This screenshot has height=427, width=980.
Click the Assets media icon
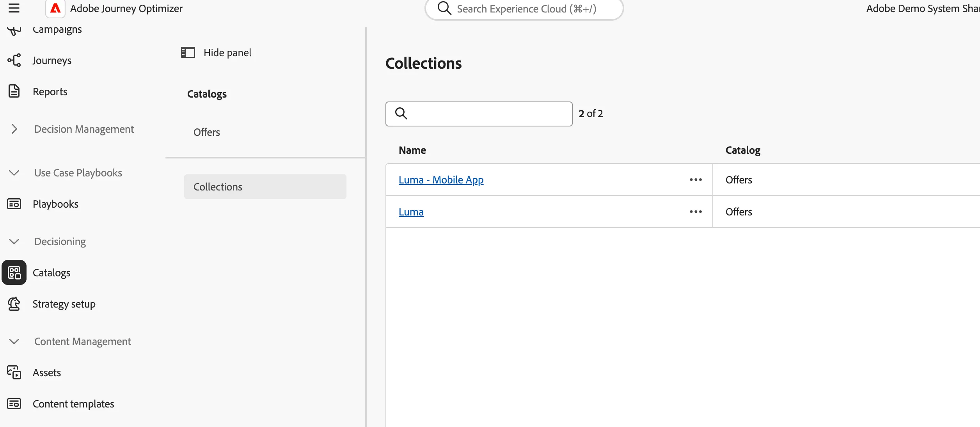[14, 372]
